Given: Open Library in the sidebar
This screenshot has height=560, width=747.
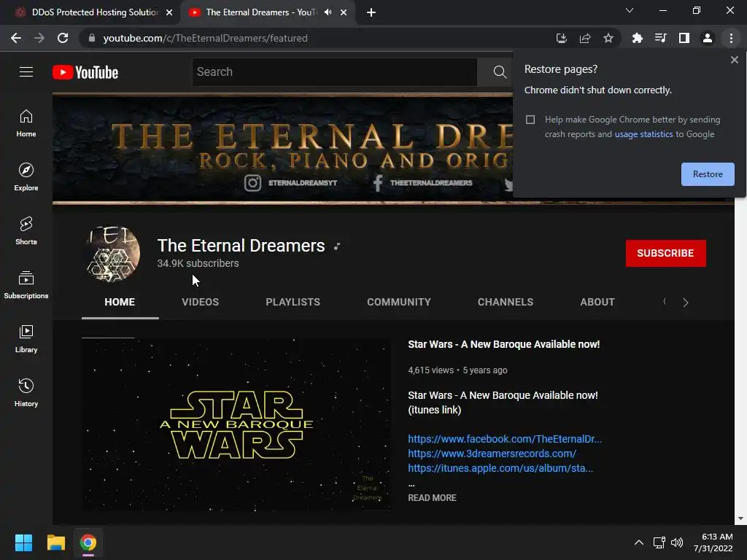Looking at the screenshot, I should click(26, 338).
